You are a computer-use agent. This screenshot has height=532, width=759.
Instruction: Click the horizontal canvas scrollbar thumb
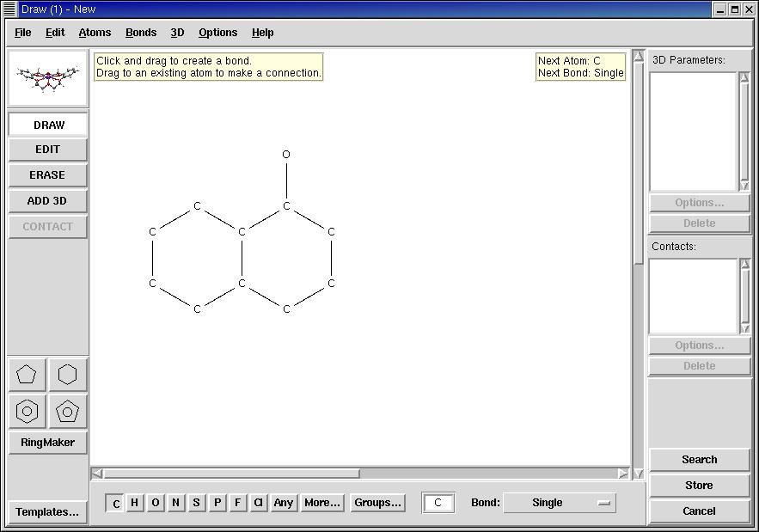point(231,474)
